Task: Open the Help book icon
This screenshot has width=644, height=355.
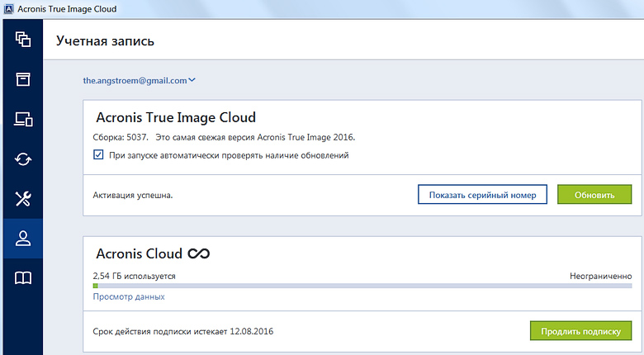Action: (23, 278)
